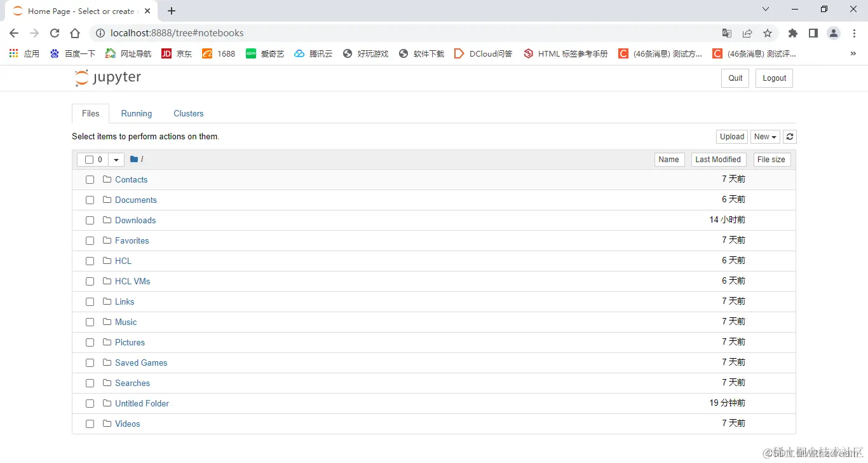This screenshot has height=463, width=868.
Task: Check the Music folder checkbox
Action: click(x=90, y=322)
